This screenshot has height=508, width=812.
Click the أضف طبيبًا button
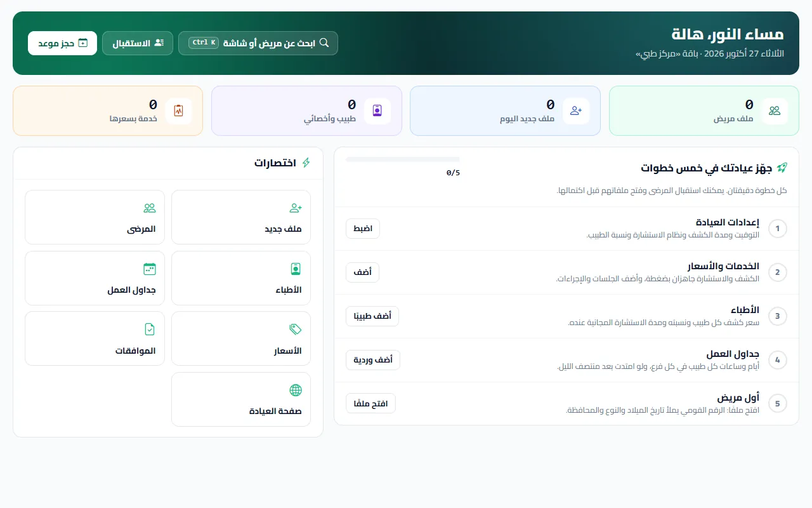tap(372, 316)
